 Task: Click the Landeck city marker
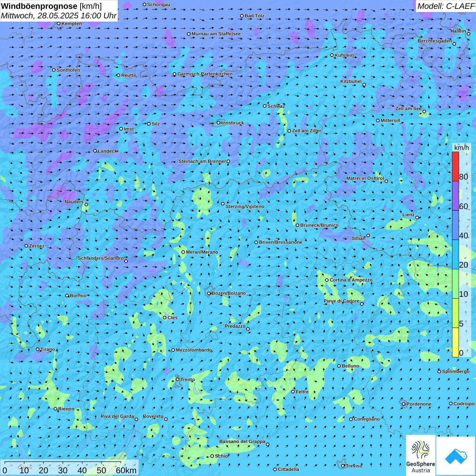95,151
